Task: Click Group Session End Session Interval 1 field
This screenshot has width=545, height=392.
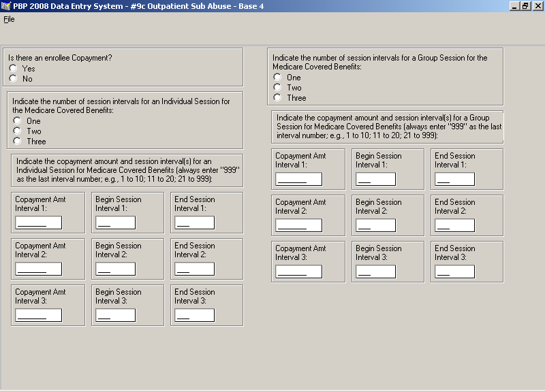Action: click(x=454, y=179)
